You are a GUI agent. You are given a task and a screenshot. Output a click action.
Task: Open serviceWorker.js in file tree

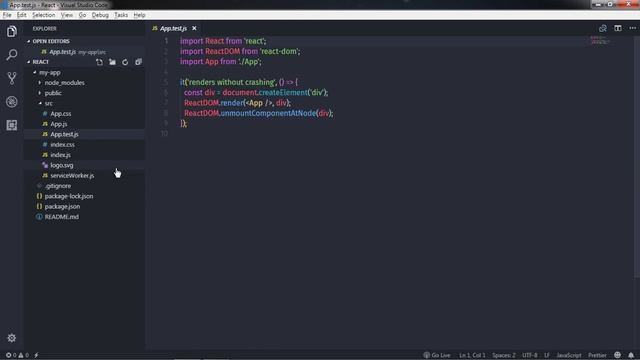point(72,176)
